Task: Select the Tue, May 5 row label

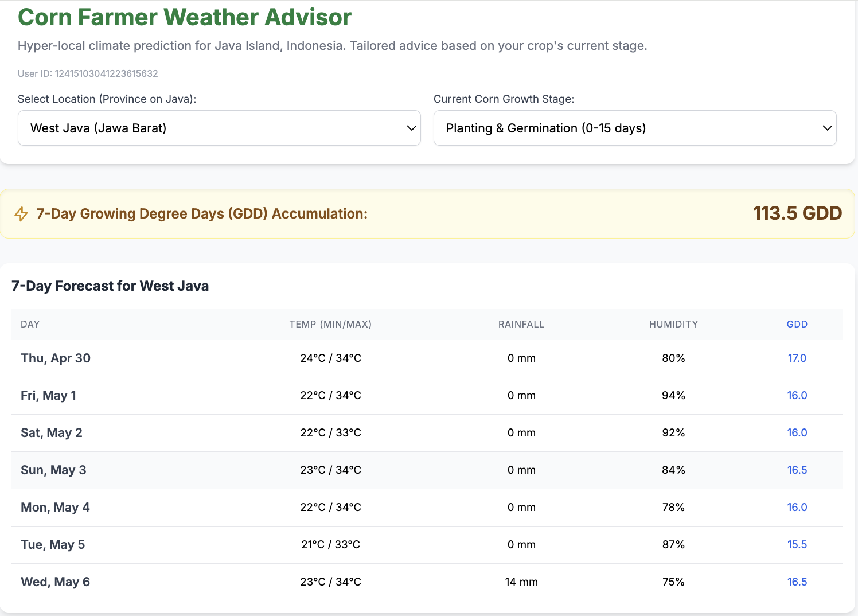Action: pyautogui.click(x=53, y=545)
